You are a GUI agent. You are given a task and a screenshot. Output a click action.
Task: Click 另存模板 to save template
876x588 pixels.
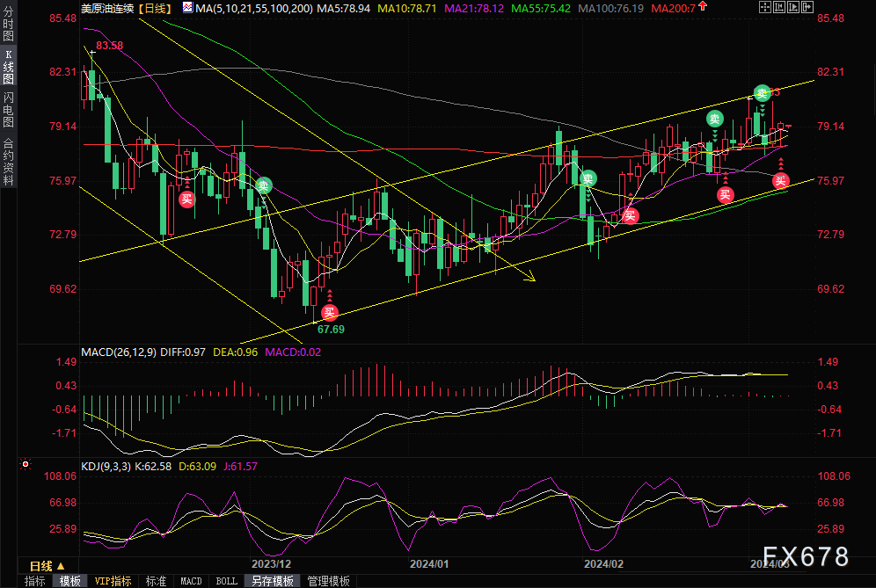click(x=273, y=581)
